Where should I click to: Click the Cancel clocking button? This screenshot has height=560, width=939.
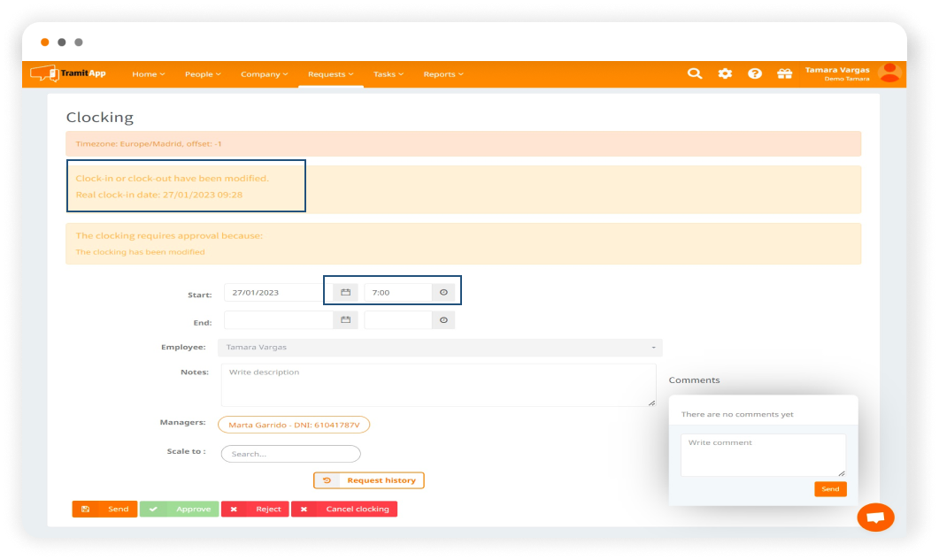344,510
